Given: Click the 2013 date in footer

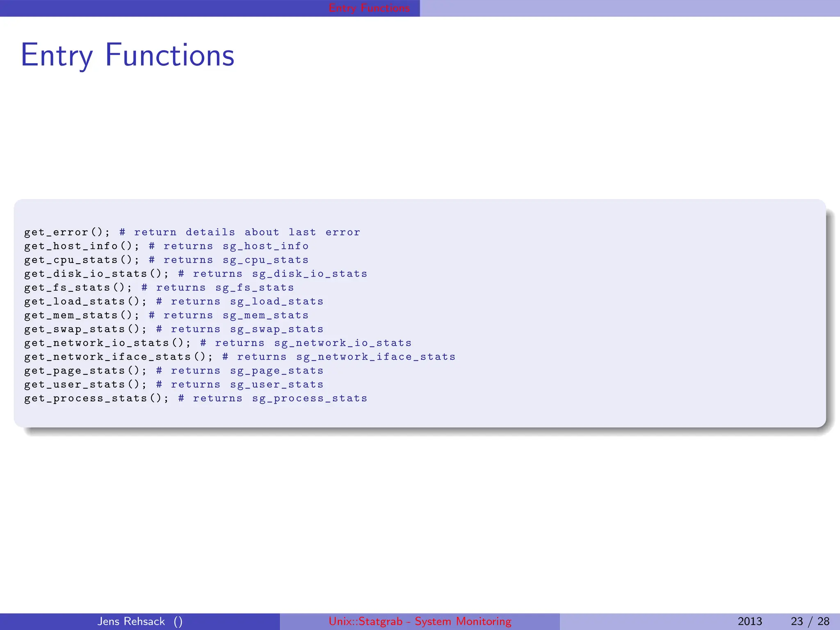Looking at the screenshot, I should click(750, 621).
